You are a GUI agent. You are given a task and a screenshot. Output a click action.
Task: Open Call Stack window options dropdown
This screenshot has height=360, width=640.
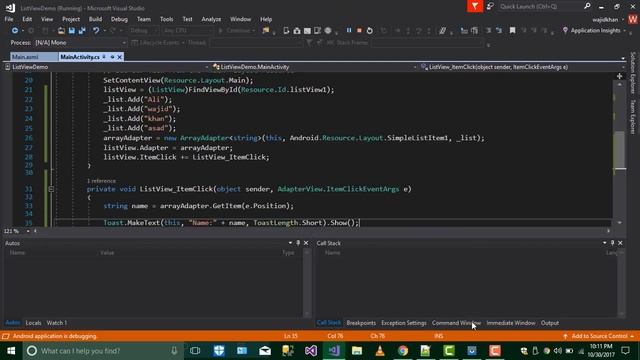(x=604, y=243)
